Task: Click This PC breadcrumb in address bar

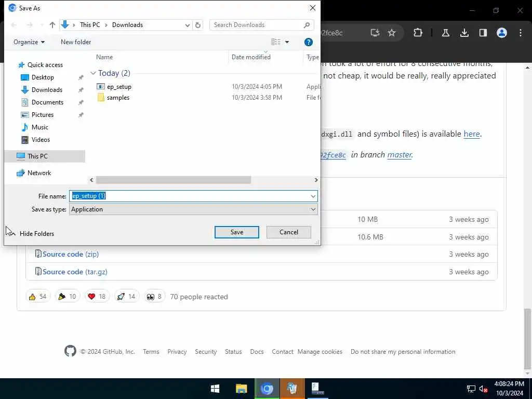Action: (x=90, y=25)
